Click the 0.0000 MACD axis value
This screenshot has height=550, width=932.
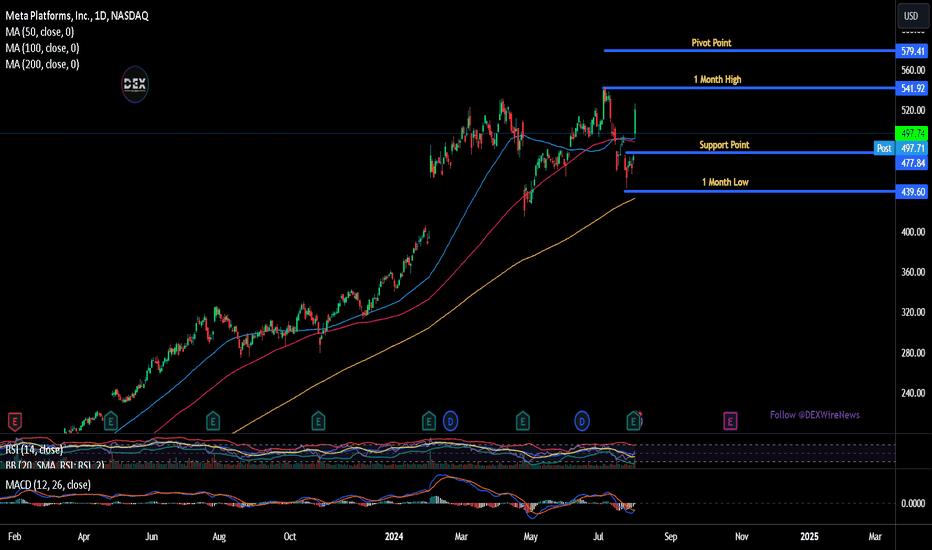pos(913,504)
